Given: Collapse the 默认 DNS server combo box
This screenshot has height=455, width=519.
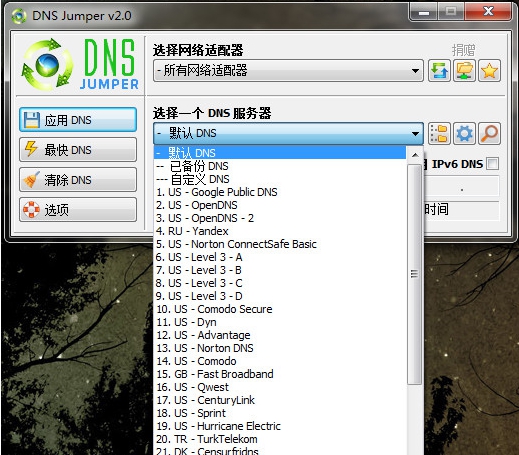Looking at the screenshot, I should (x=288, y=133).
